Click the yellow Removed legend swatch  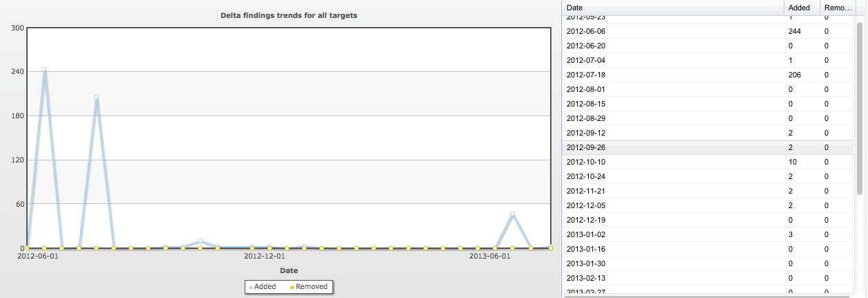pos(292,287)
